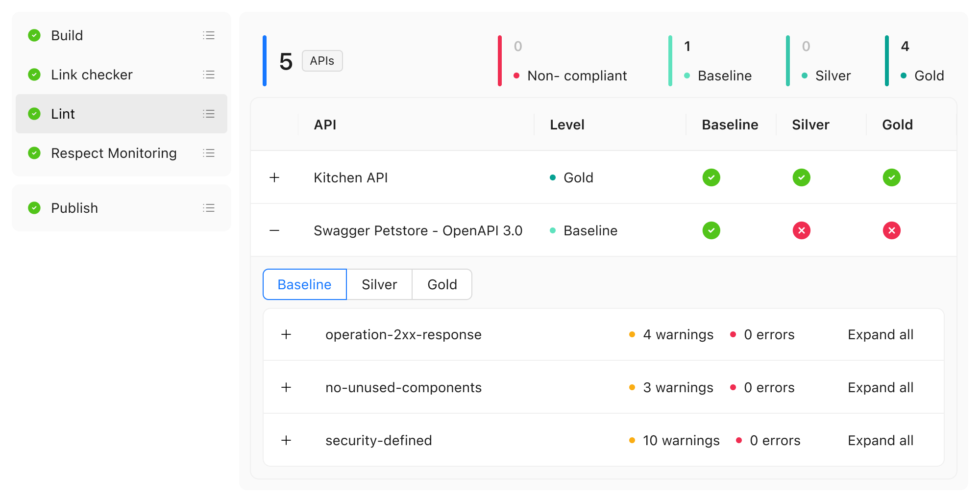Select the Publish step in sidebar

[x=74, y=208]
